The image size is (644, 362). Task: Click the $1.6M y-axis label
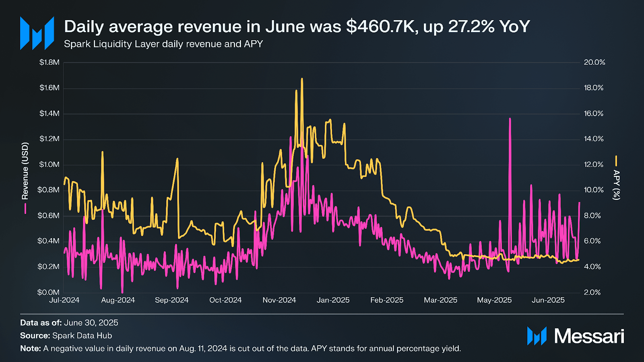click(x=50, y=88)
